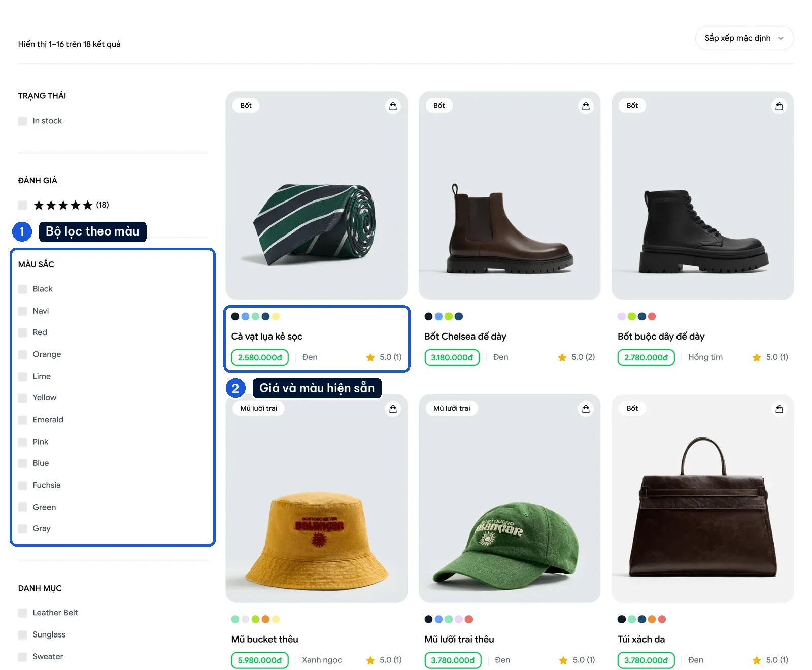812x670 pixels.
Task: Check the Green color filter
Action: pyautogui.click(x=23, y=507)
